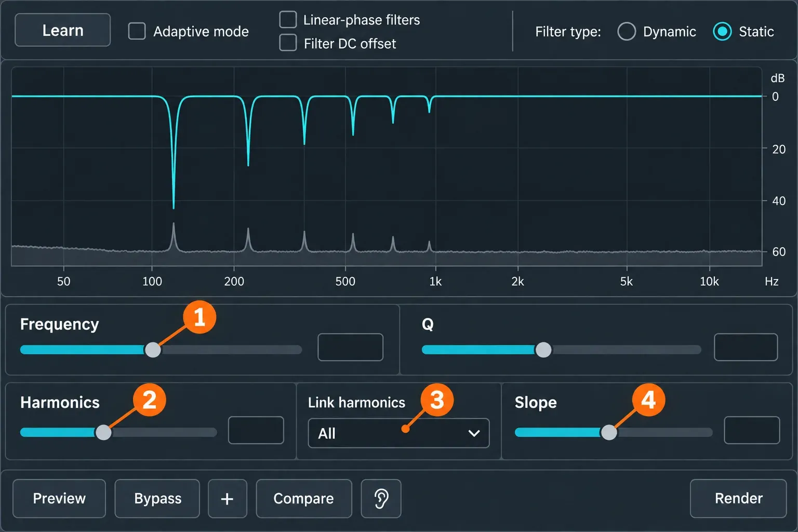This screenshot has width=798, height=532.
Task: Select the Static filter type radio
Action: coord(722,31)
